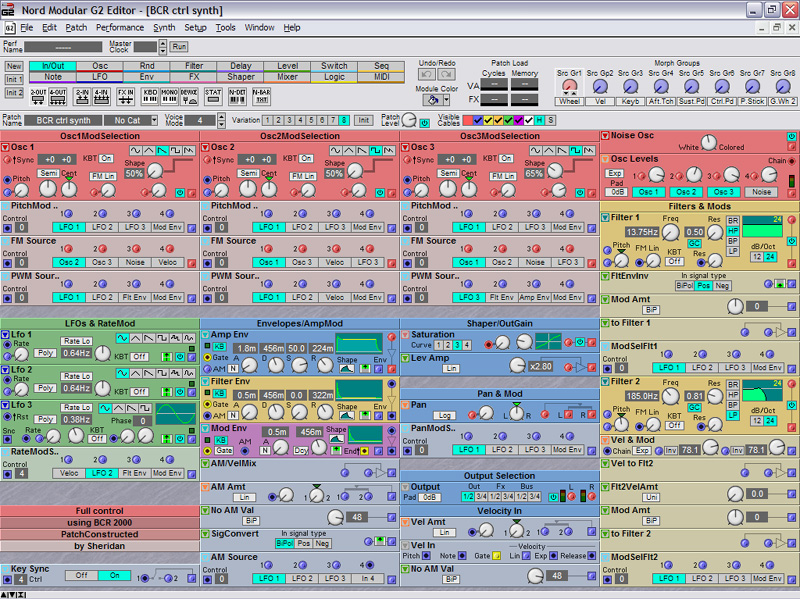Add the KBD keyboard module
This screenshot has width=800, height=599.
coord(150,96)
